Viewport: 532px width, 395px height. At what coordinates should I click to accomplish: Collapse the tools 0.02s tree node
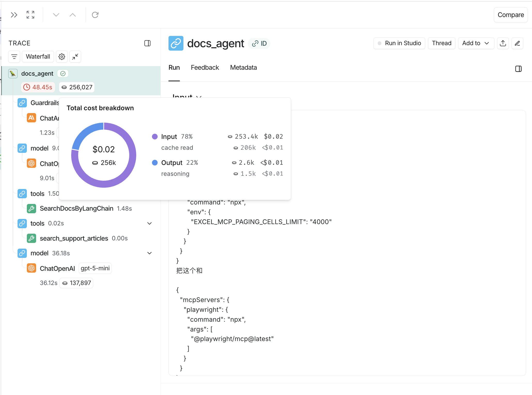pyautogui.click(x=149, y=223)
